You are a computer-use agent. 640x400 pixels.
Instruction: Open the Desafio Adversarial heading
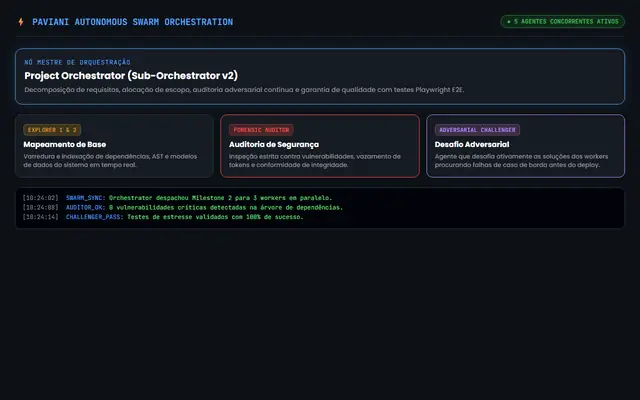pos(472,144)
